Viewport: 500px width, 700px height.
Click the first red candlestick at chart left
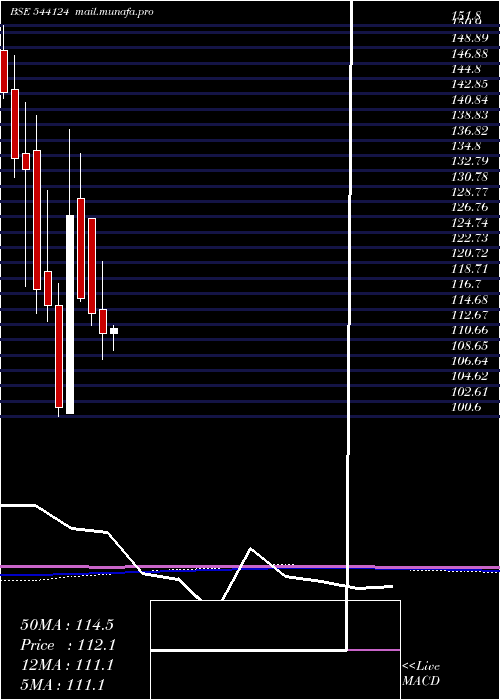4,71
